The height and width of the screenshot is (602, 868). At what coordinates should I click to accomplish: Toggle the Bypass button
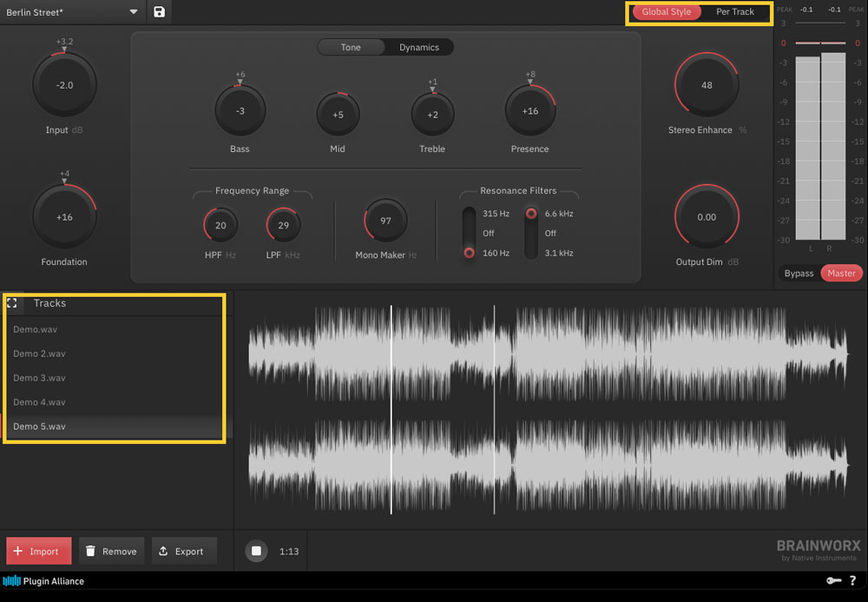799,273
